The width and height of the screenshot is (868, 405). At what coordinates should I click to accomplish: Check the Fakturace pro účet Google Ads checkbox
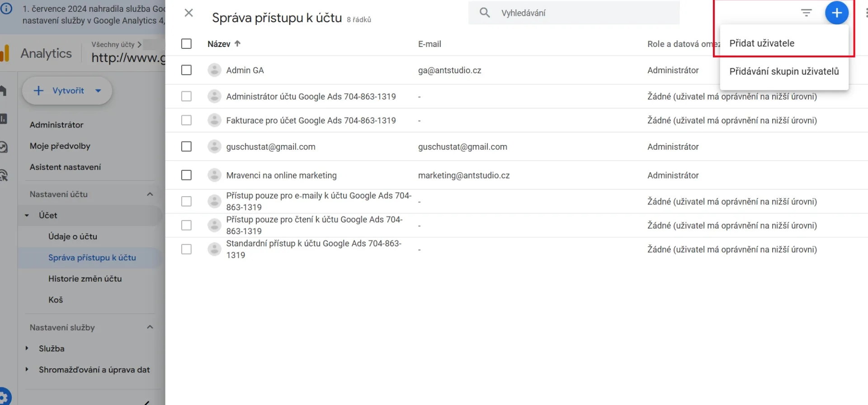point(186,120)
